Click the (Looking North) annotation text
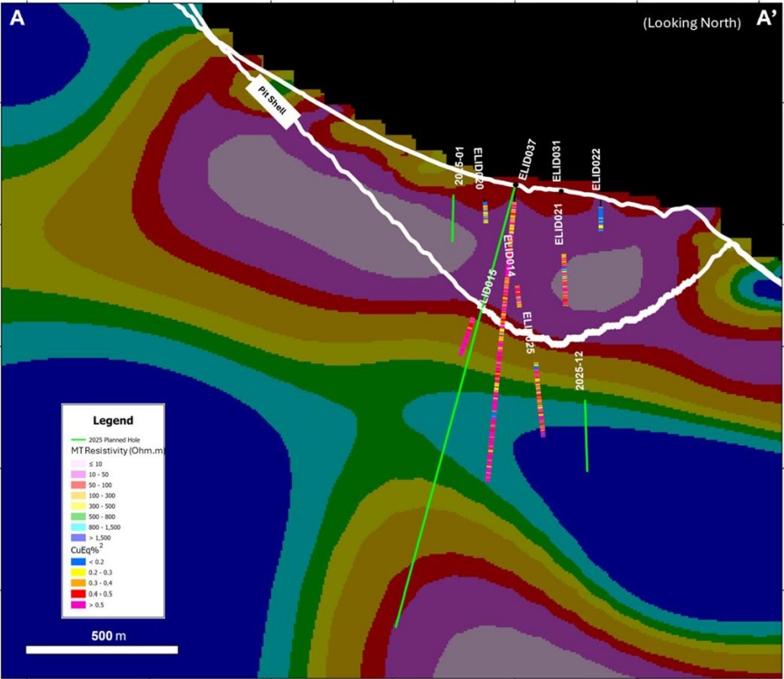The image size is (784, 679). click(x=692, y=23)
